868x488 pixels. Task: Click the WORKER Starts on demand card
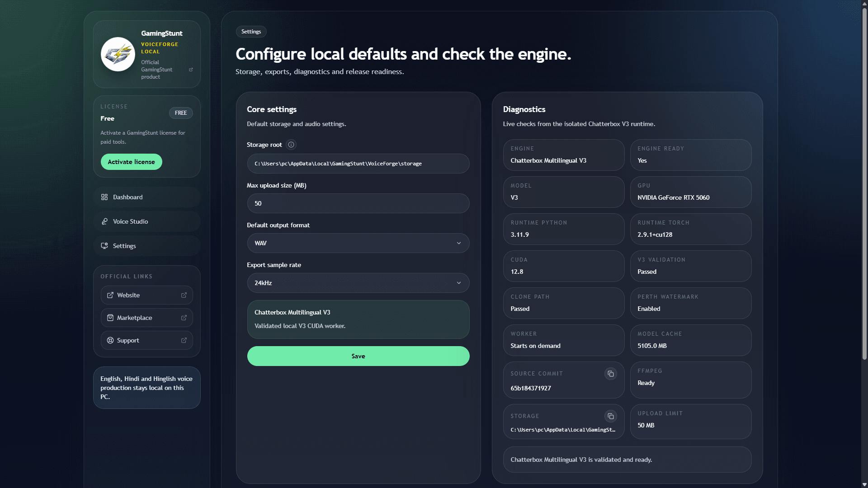coord(564,340)
